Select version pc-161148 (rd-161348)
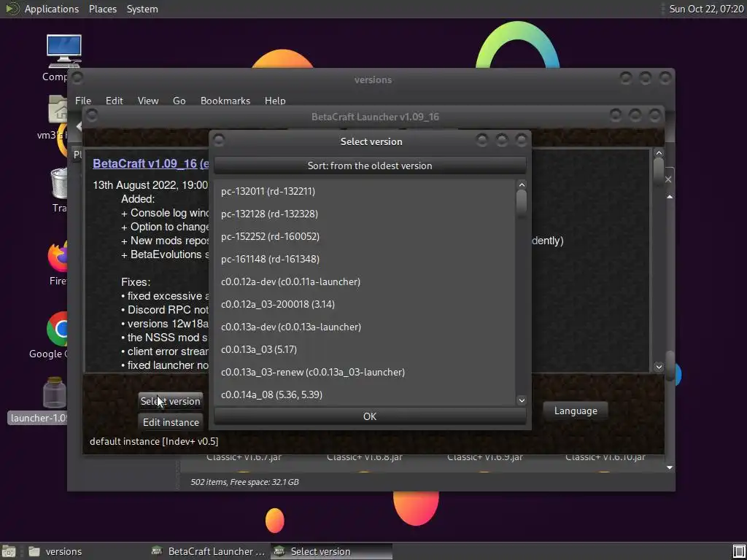This screenshot has width=747, height=560. click(365, 259)
